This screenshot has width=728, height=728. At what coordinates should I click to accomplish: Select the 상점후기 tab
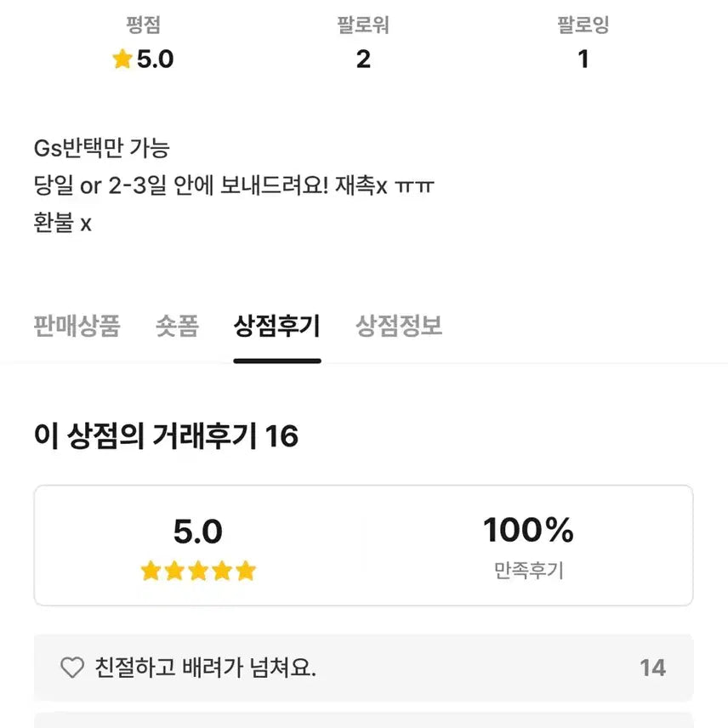277,326
